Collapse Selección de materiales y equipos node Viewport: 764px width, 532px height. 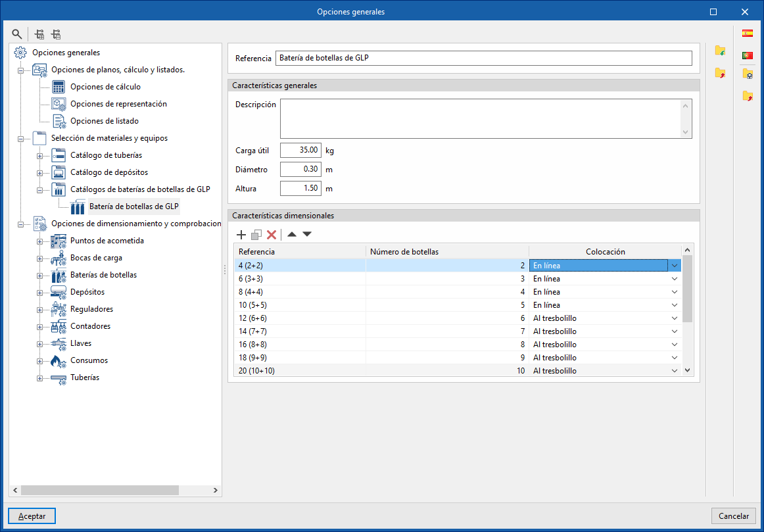(20, 139)
